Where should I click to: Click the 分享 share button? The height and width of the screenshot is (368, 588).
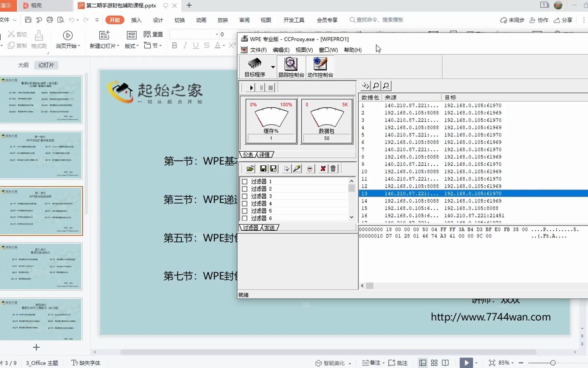563,20
